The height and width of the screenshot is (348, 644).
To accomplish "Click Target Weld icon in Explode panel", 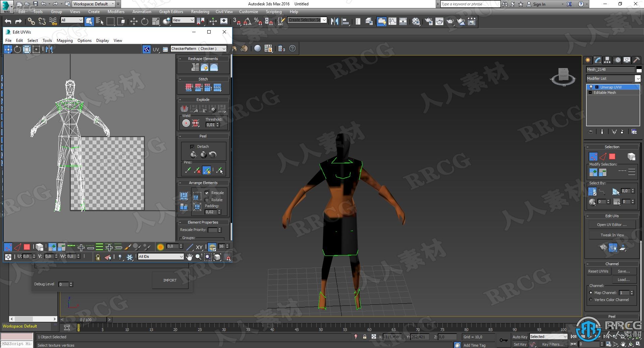I will 186,123.
